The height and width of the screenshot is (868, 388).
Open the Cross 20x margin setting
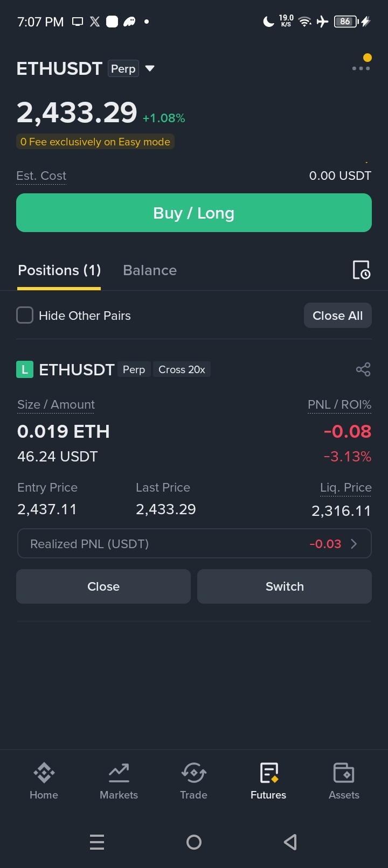[182, 369]
